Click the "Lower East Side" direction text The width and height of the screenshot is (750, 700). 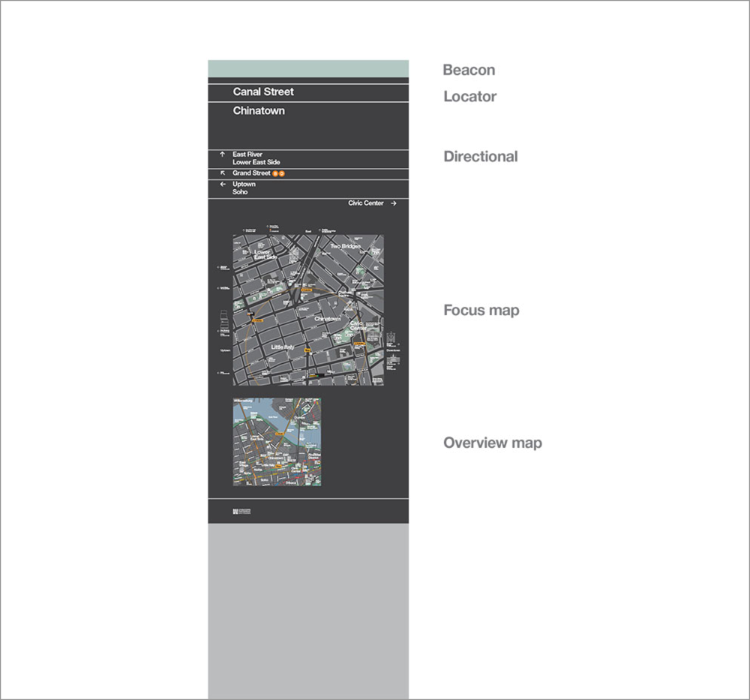tap(256, 162)
